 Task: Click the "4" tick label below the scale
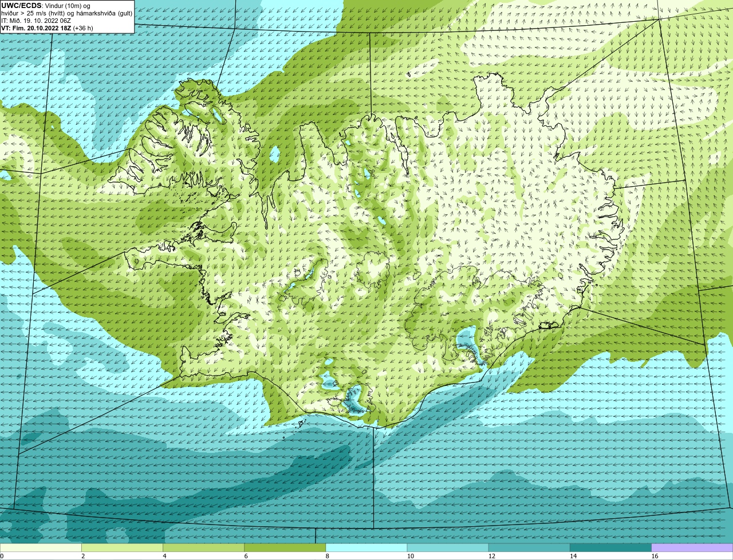(x=165, y=556)
